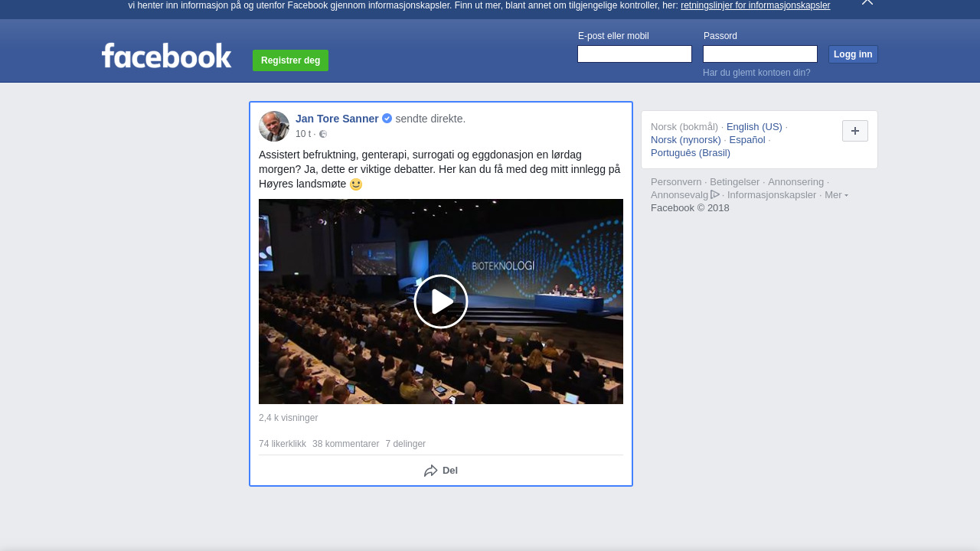This screenshot has height=551, width=980.
Task: Play the Bioteknologi video
Action: [x=441, y=302]
